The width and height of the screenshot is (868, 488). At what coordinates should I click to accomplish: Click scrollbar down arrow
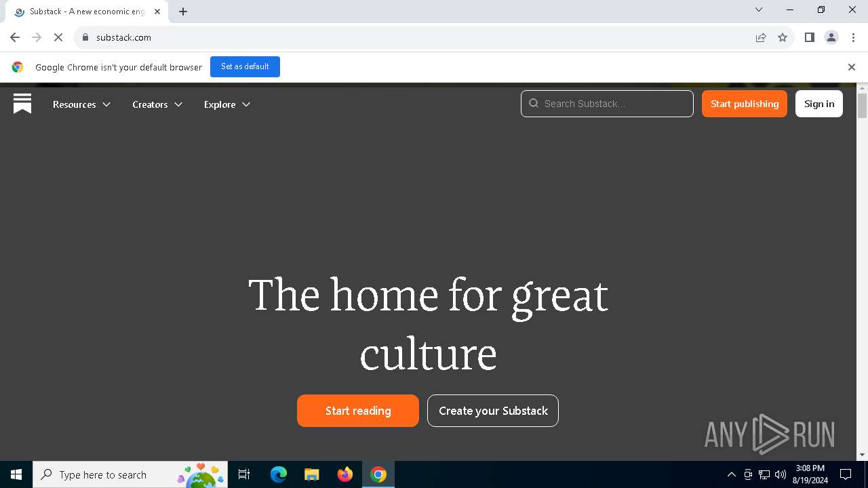coord(863,455)
